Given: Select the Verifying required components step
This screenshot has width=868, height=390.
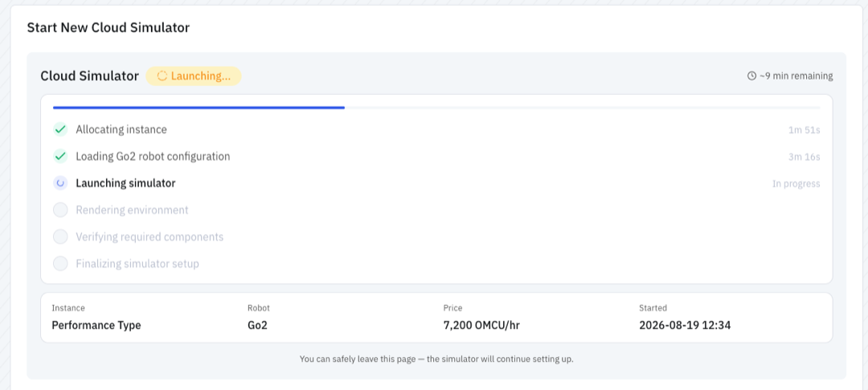Looking at the screenshot, I should click(149, 236).
